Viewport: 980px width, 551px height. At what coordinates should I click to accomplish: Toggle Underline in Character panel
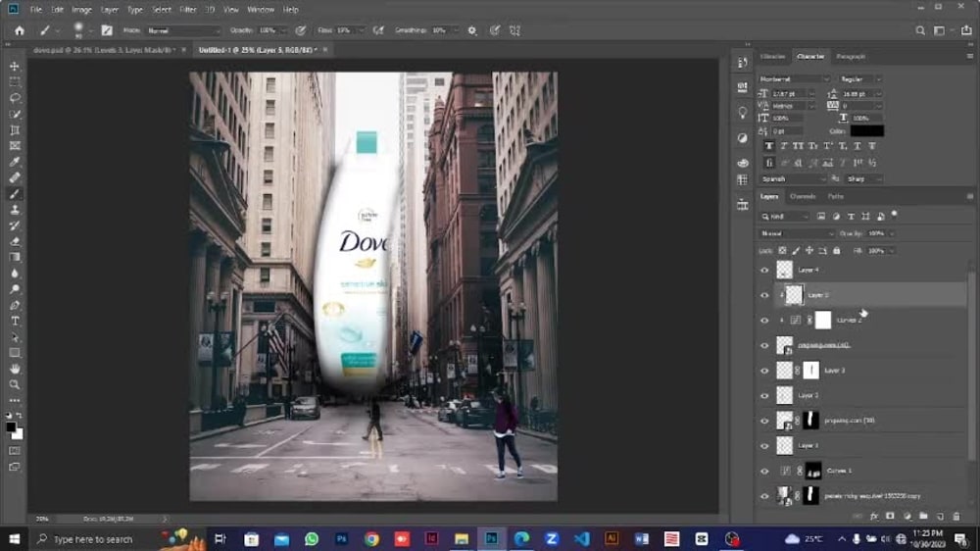click(857, 146)
